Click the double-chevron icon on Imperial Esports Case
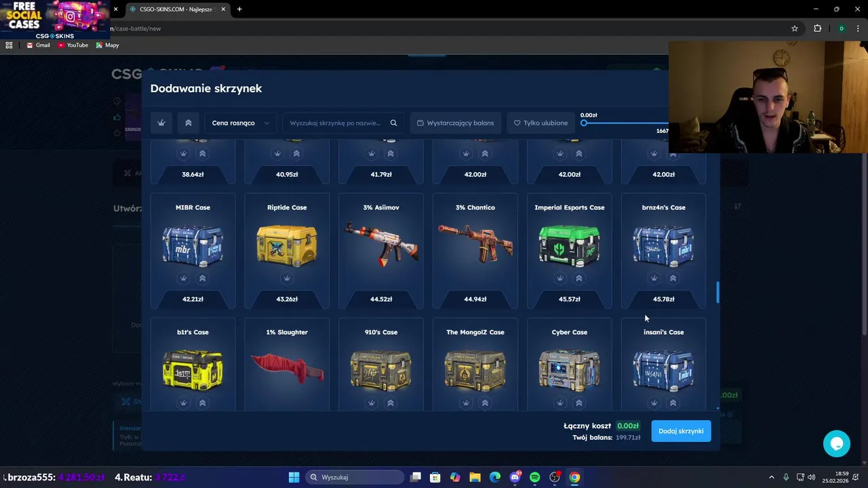This screenshot has height=488, width=868. [578, 278]
